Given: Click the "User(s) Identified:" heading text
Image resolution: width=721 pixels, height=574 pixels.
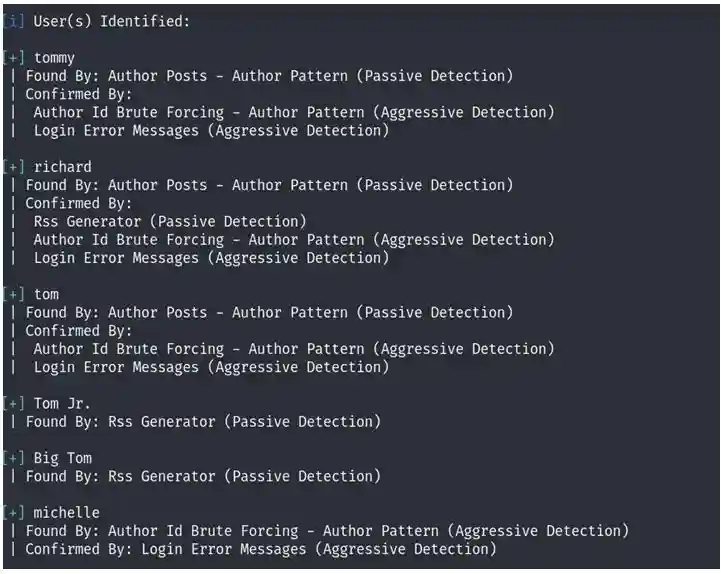Looking at the screenshot, I should [x=111, y=21].
